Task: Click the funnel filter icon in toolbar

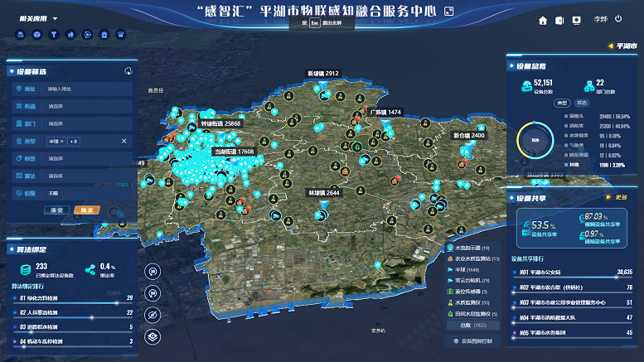Action: [x=54, y=35]
